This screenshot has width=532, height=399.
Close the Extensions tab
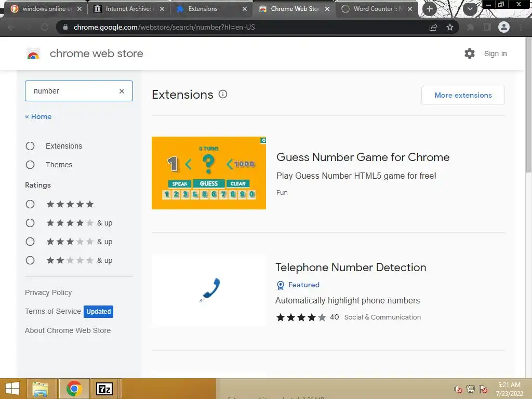(245, 9)
